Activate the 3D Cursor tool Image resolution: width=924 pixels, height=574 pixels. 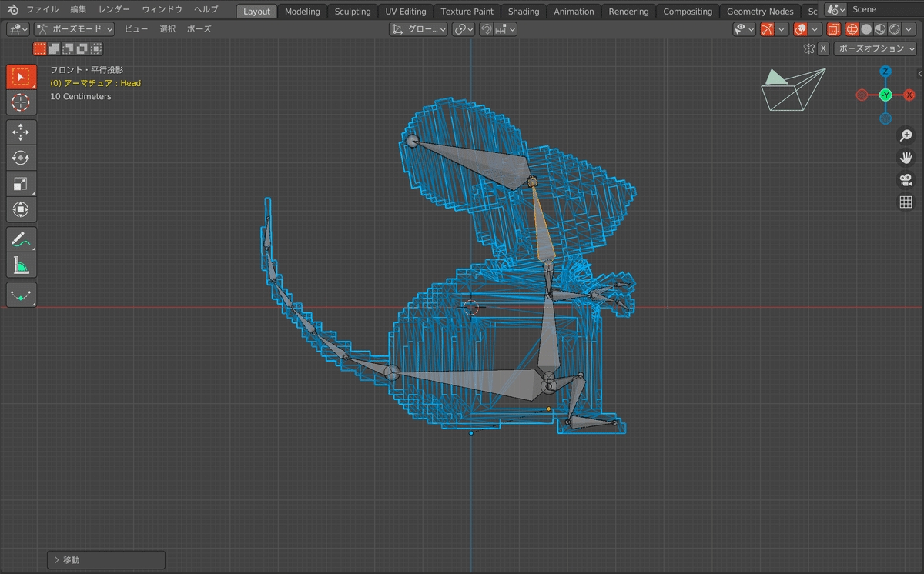click(21, 102)
